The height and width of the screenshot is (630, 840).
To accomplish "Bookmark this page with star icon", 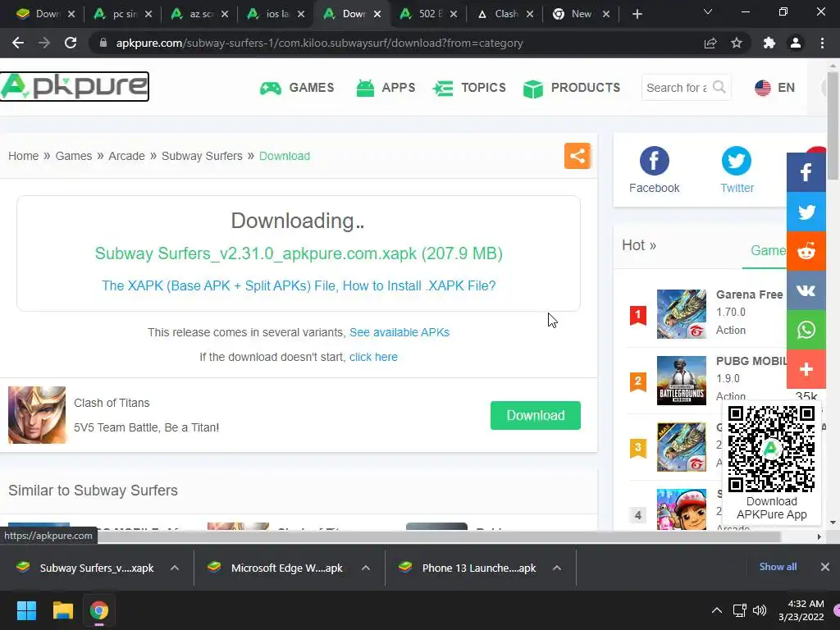I will click(737, 43).
